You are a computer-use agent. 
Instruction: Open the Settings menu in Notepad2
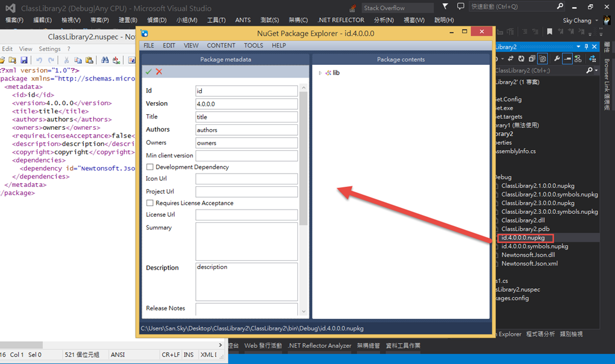(x=49, y=49)
